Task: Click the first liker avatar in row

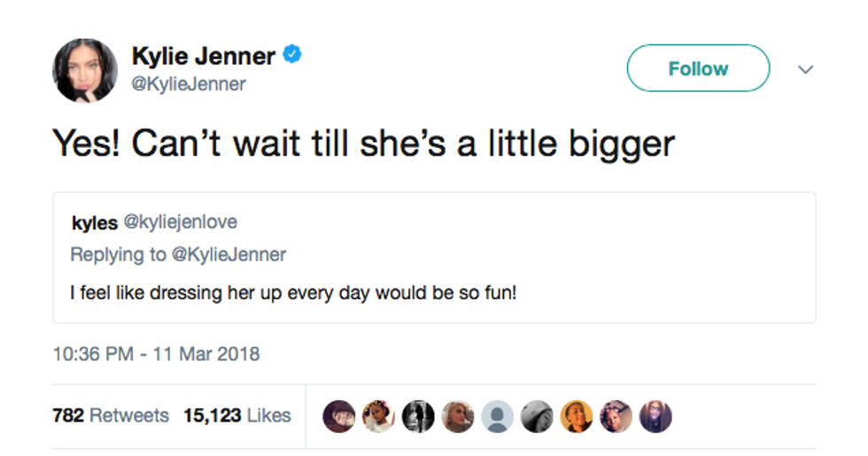Action: pos(338,415)
